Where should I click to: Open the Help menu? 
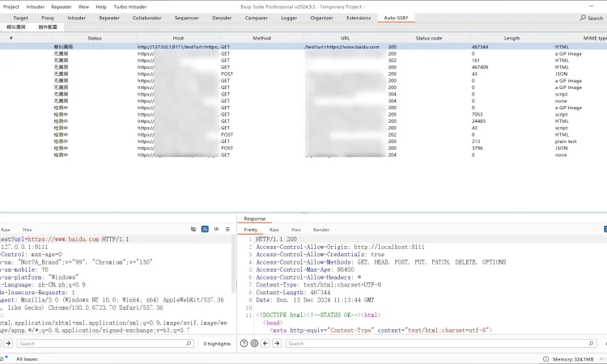pyautogui.click(x=101, y=6)
